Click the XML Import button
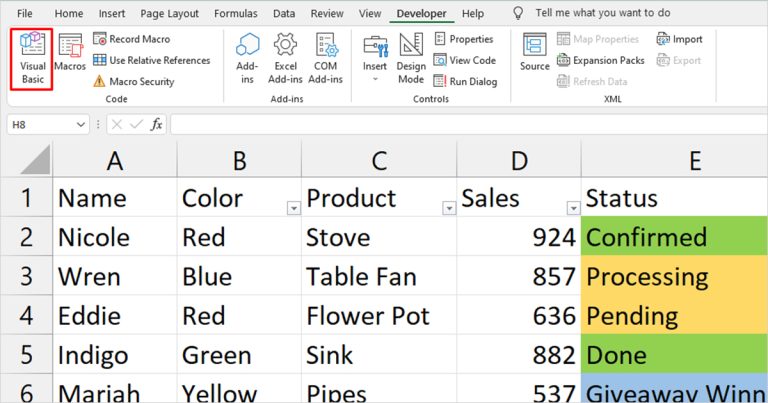The image size is (768, 403). (x=679, y=39)
